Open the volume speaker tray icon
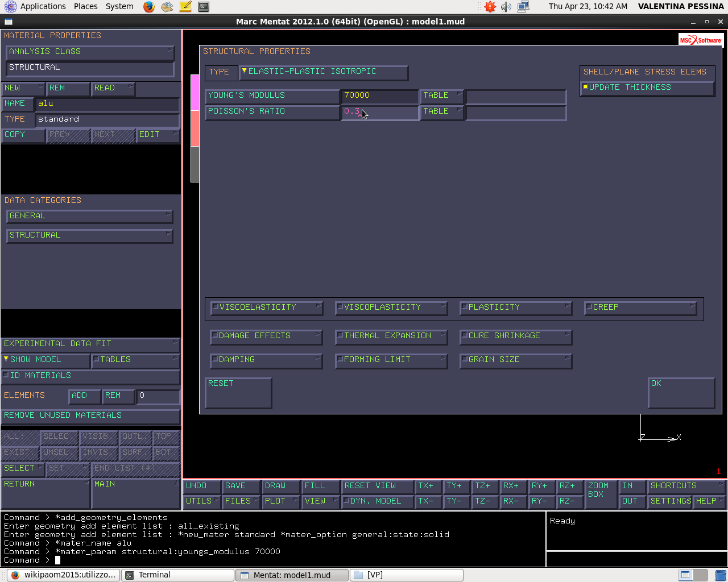 (x=506, y=7)
